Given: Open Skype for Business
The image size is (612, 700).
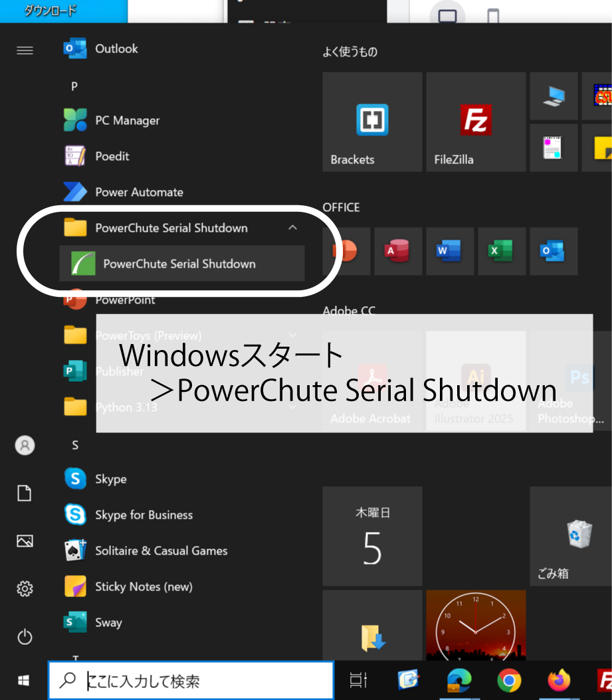Looking at the screenshot, I should pyautogui.click(x=181, y=515).
